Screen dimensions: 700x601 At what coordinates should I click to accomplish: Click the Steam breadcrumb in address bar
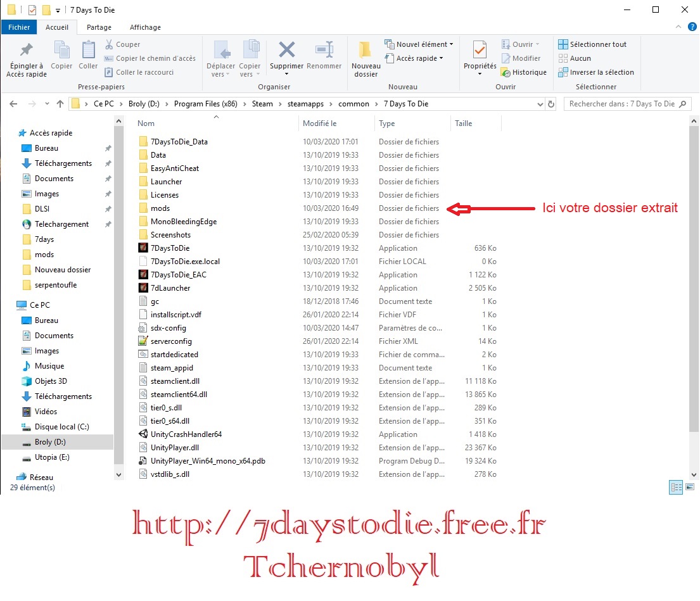pos(262,104)
